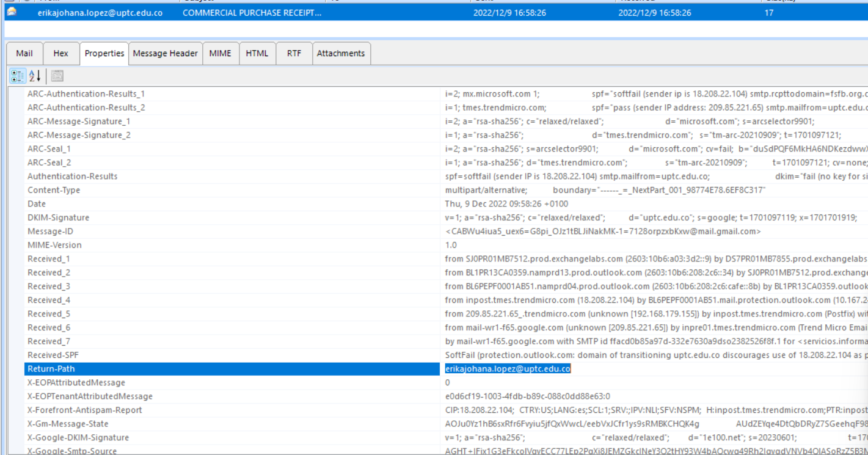
Task: Click the Property Pages toolbar icon
Action: 57,76
